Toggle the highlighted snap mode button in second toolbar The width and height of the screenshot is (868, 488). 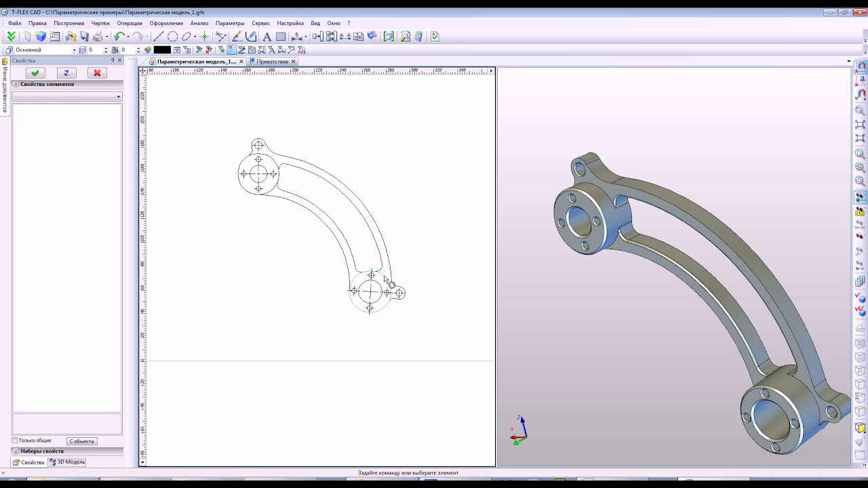point(232,49)
